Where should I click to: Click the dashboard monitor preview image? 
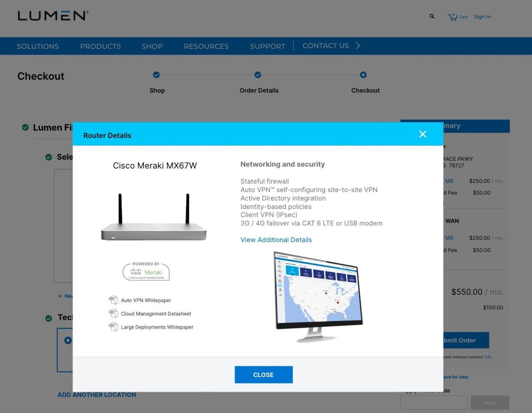click(x=318, y=297)
